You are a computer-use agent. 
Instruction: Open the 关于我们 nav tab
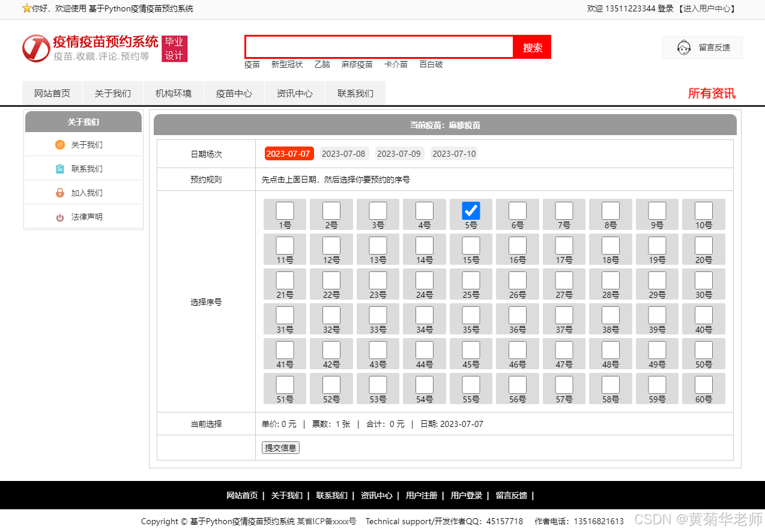[x=113, y=93]
